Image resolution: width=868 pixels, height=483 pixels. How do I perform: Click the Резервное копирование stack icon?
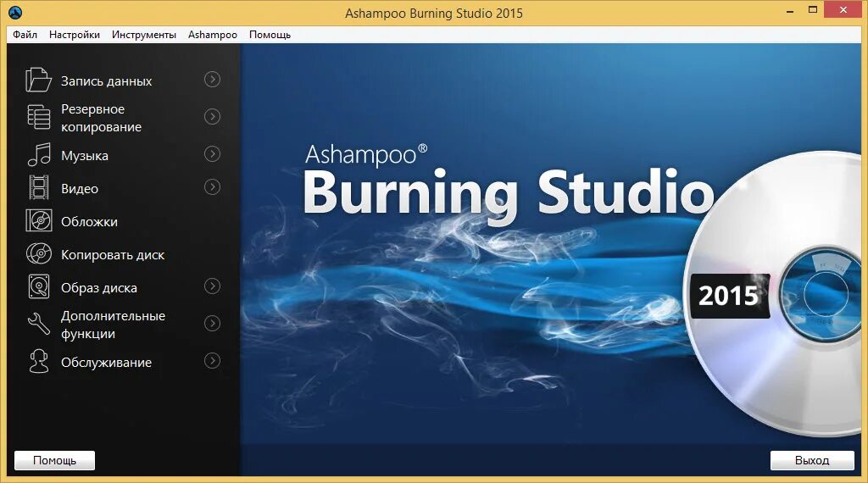39,117
